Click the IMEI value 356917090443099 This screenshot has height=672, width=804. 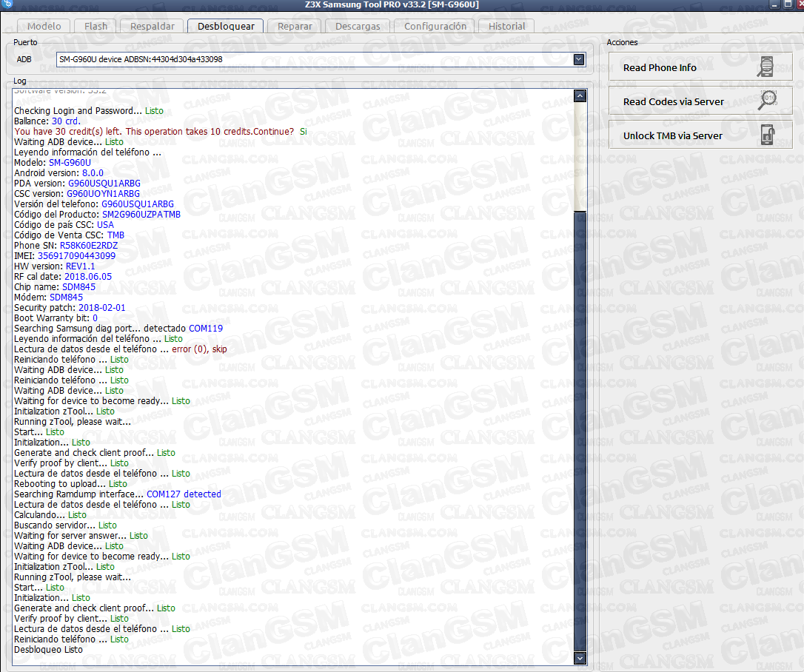tap(76, 256)
